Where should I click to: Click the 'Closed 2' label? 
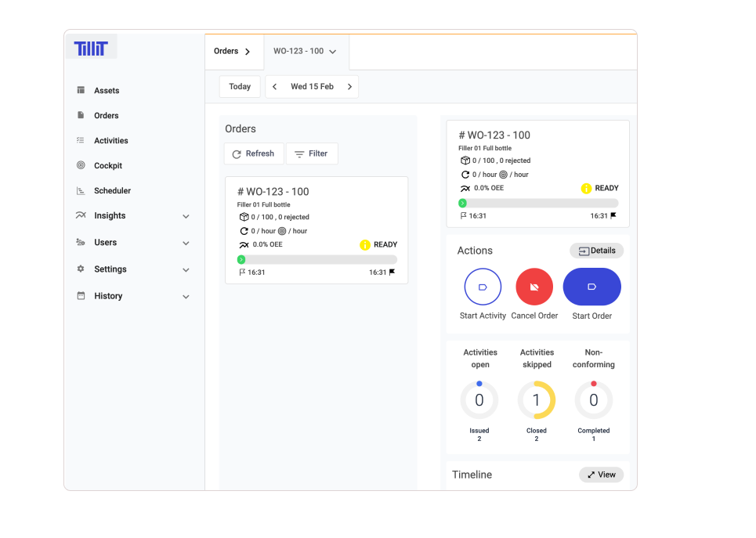pos(537,435)
